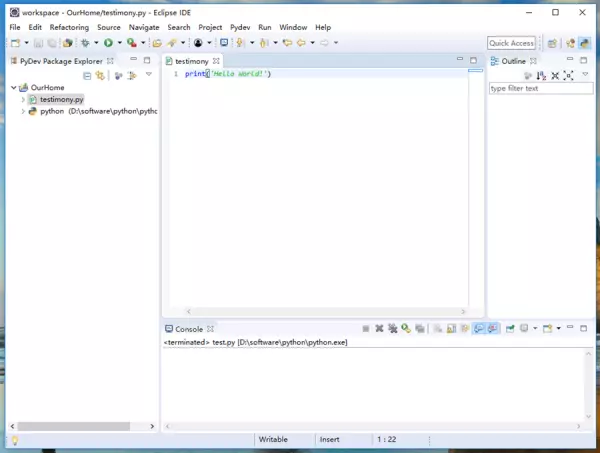Toggle the Hide Comments icon in Outline toolbar
This screenshot has height=453, width=600.
528,76
